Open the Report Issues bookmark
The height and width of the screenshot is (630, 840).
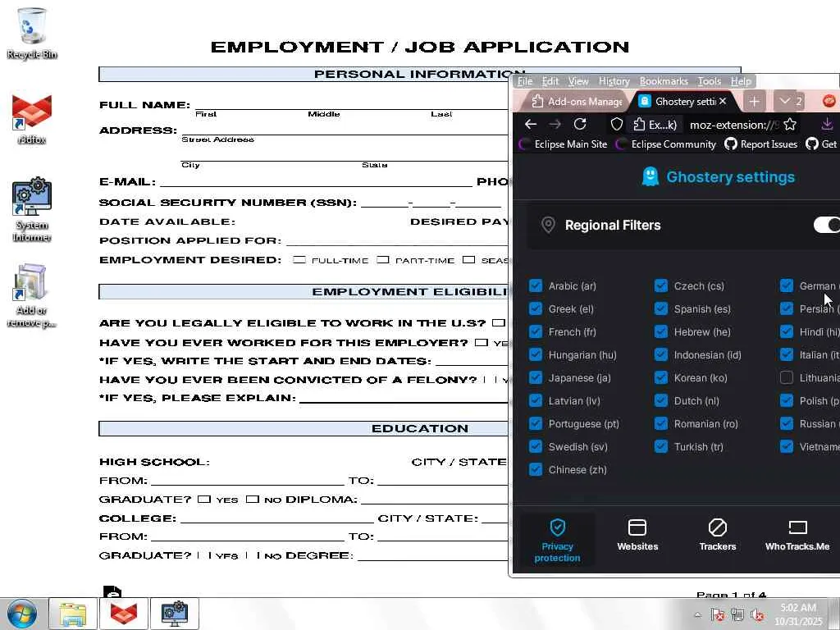[x=760, y=144]
